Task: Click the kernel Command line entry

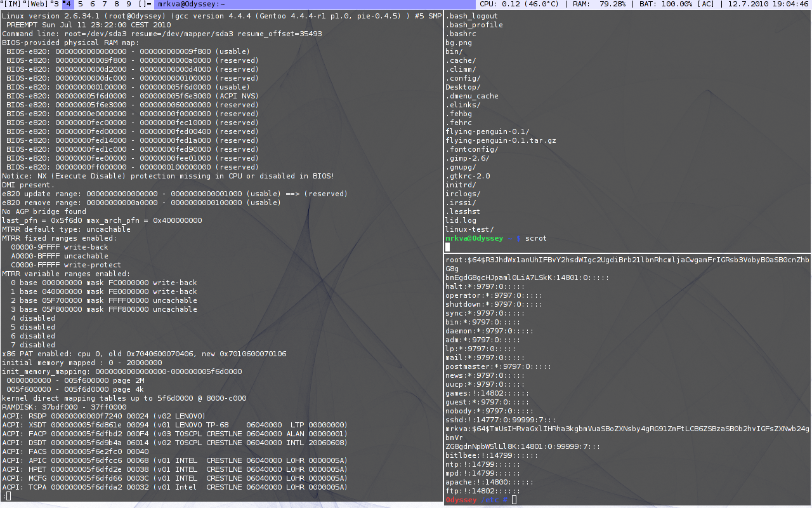Action: point(162,34)
